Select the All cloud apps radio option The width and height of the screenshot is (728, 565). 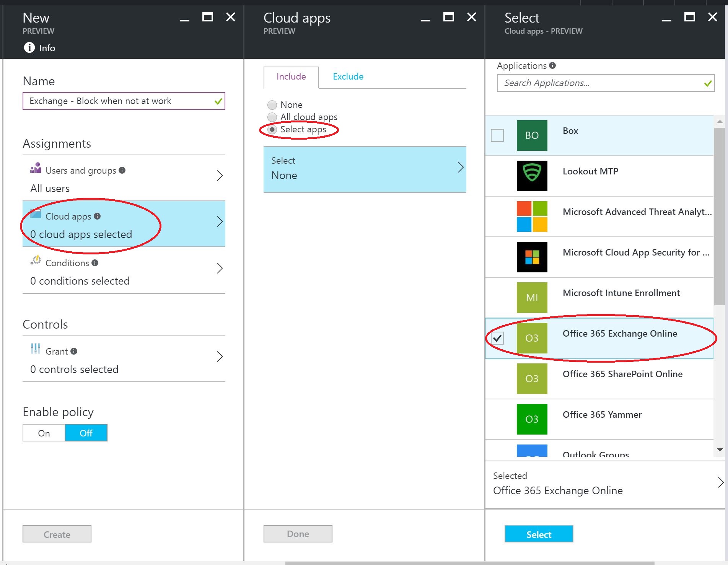pos(272,117)
